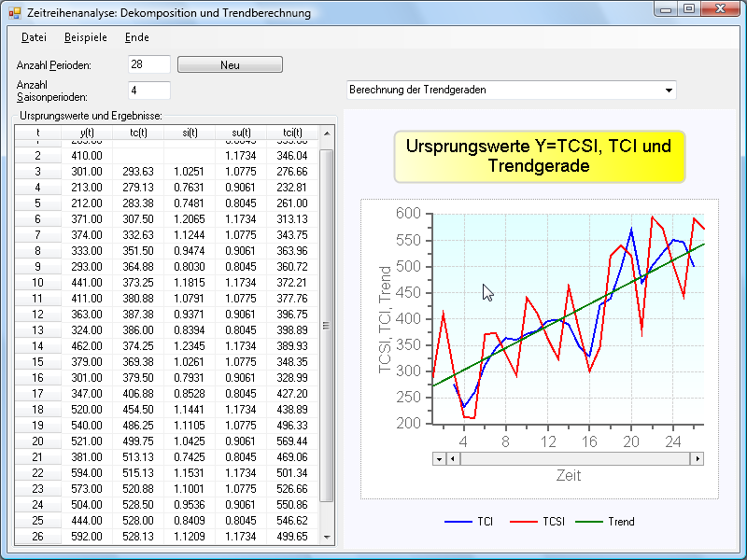Click chart scrollbar right arrow
The height and width of the screenshot is (560, 747).
coord(697,458)
